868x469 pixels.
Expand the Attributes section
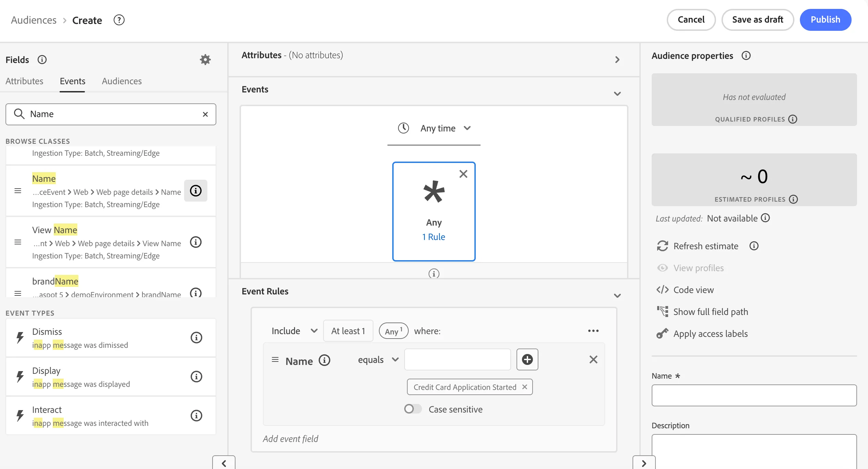pyautogui.click(x=617, y=60)
